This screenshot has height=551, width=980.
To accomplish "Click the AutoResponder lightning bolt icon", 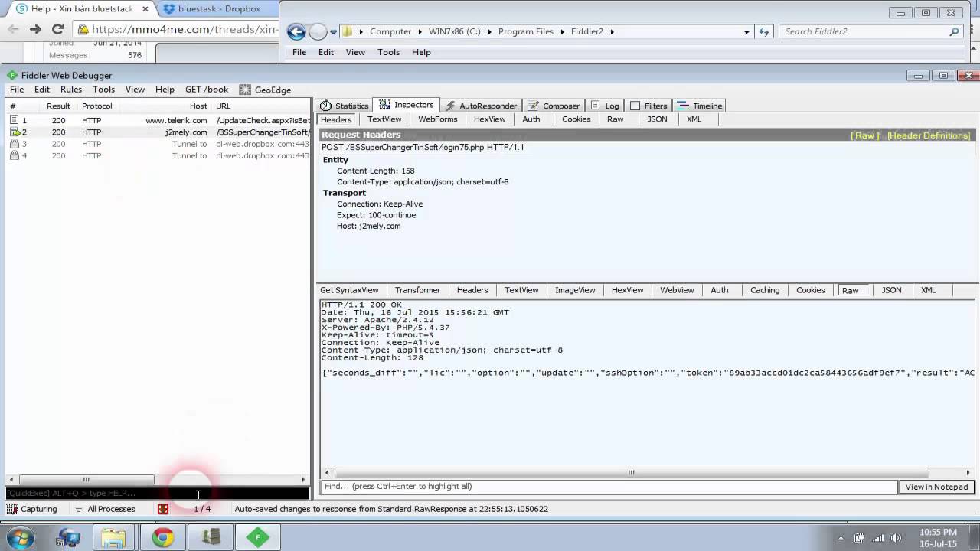I will click(451, 106).
